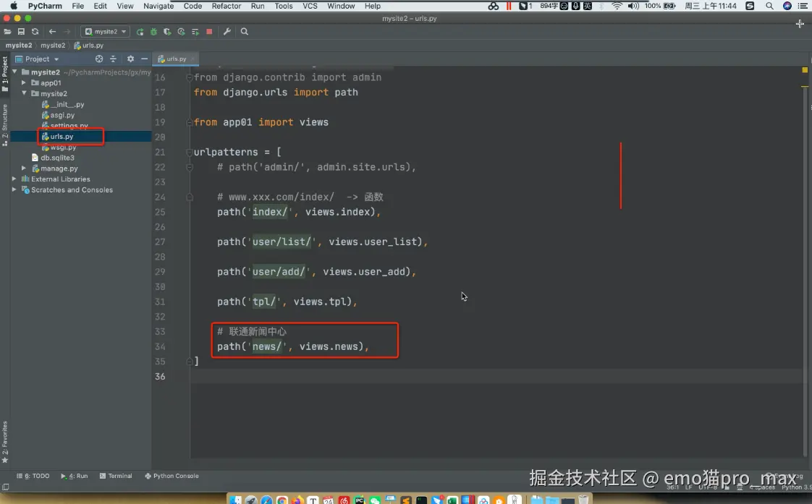Viewport: 812px width, 504px height.
Task: Locate current file with the crosshair icon
Action: [x=99, y=59]
